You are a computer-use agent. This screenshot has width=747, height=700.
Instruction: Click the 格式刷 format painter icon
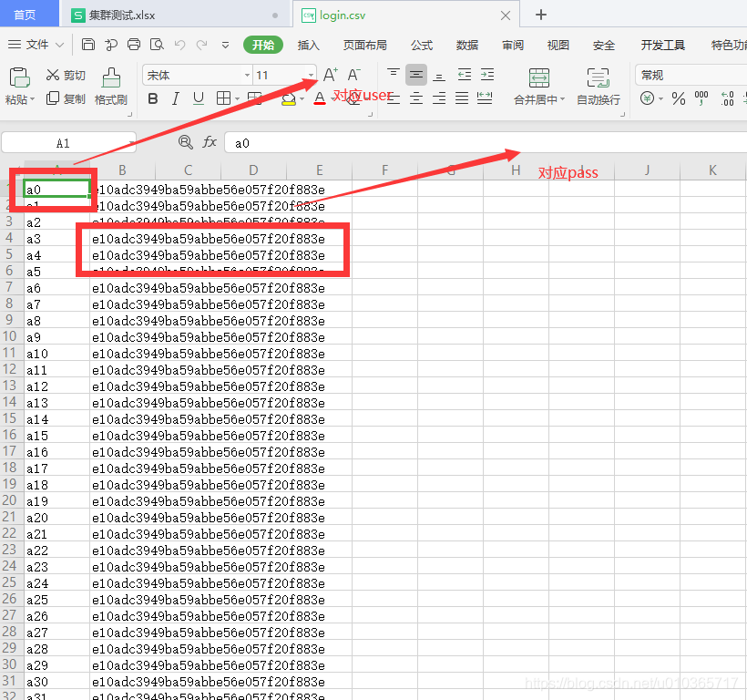[x=110, y=88]
